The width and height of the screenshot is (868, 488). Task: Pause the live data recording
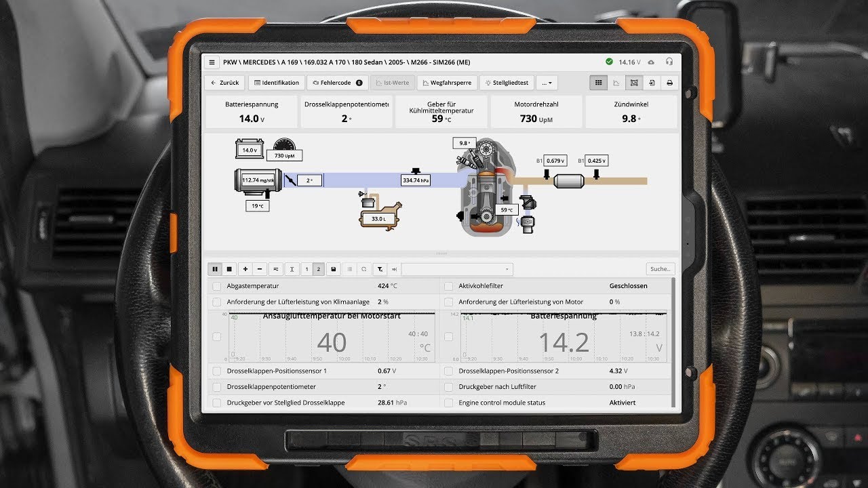(x=215, y=269)
